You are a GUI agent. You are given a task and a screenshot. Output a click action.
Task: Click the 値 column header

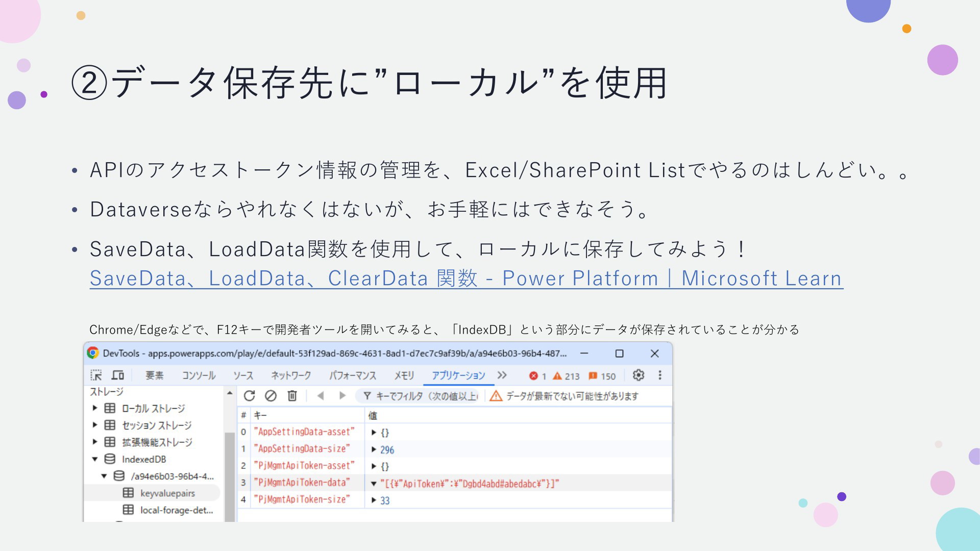pos(519,415)
